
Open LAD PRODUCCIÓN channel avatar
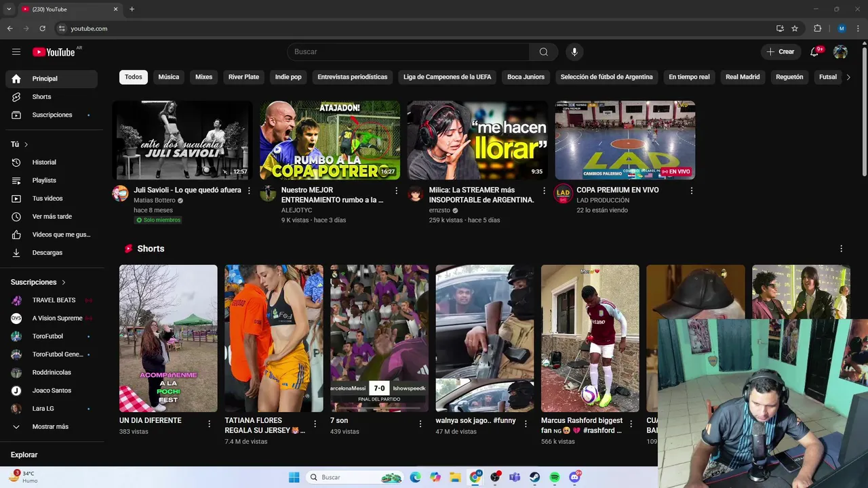click(x=563, y=194)
